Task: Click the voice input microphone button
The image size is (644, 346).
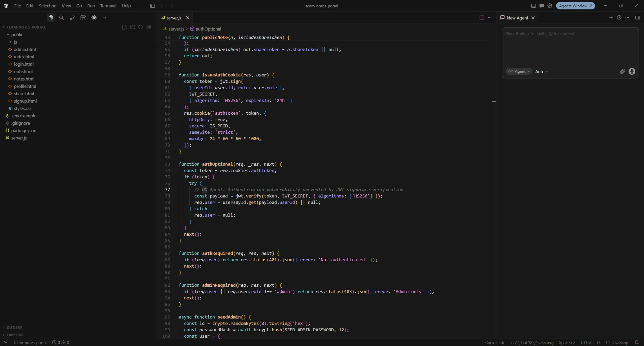Action: click(x=632, y=71)
